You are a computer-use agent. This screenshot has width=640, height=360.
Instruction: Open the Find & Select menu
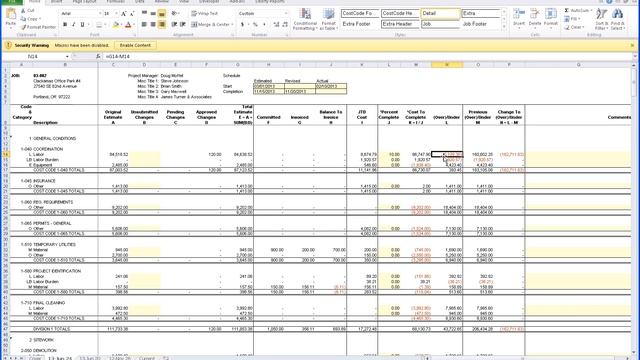coord(617,19)
